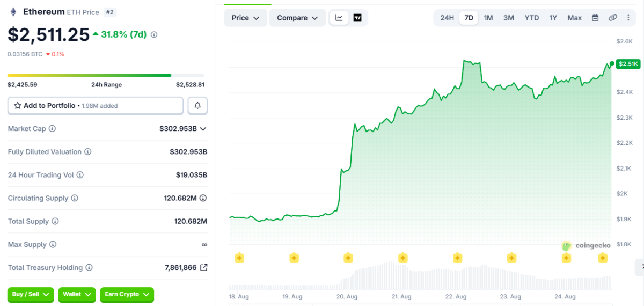Click the news marker above 24. Aug
Image resolution: width=644 pixels, height=306 pixels.
(566, 258)
